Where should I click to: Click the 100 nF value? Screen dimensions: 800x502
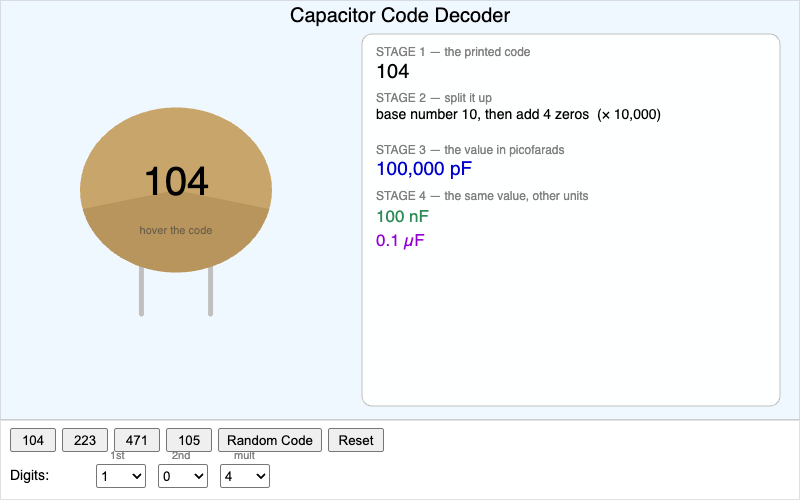click(x=403, y=216)
